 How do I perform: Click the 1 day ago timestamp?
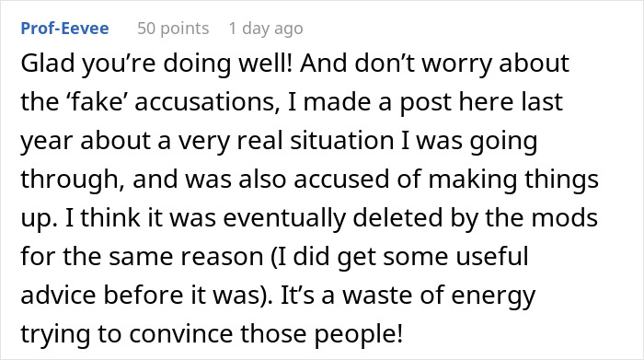266,29
